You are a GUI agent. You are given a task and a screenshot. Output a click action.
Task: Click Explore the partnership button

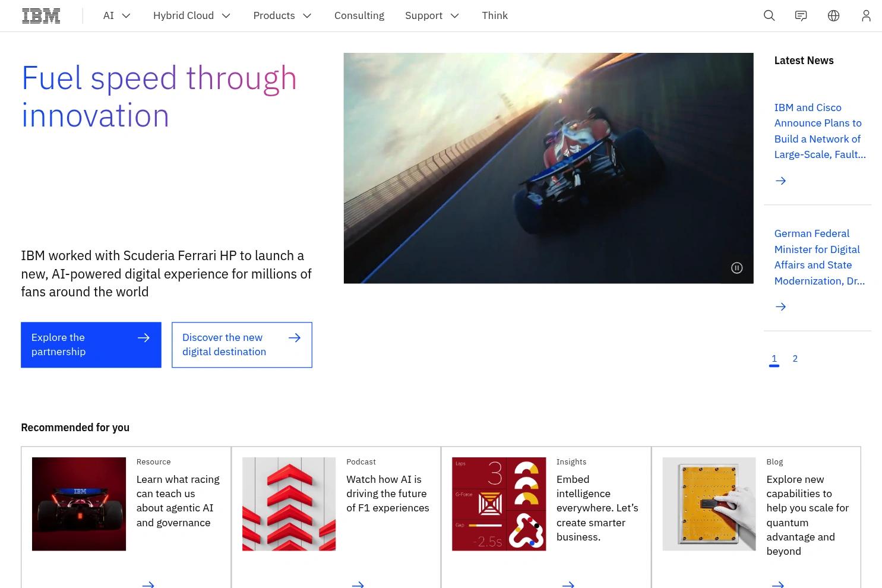pyautogui.click(x=91, y=345)
